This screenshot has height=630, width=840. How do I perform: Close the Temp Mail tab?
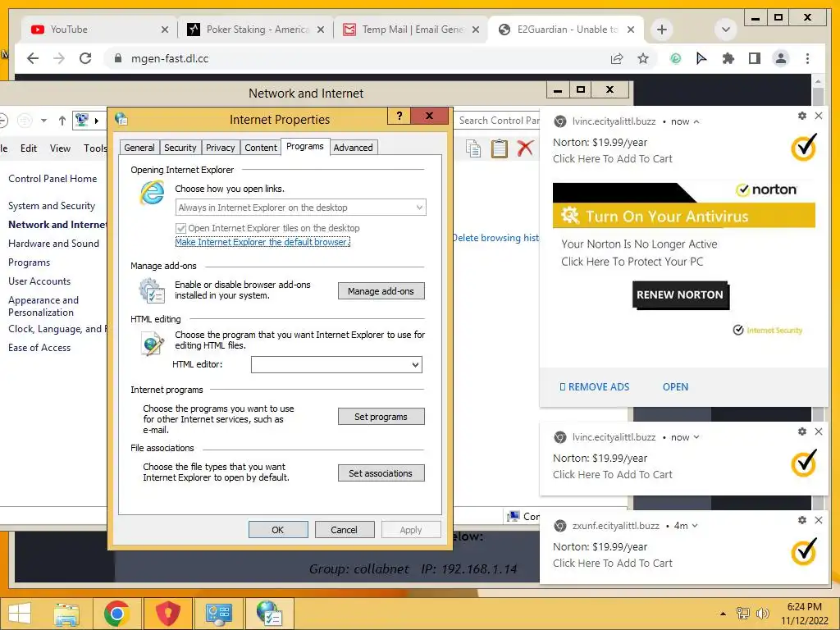click(x=476, y=30)
